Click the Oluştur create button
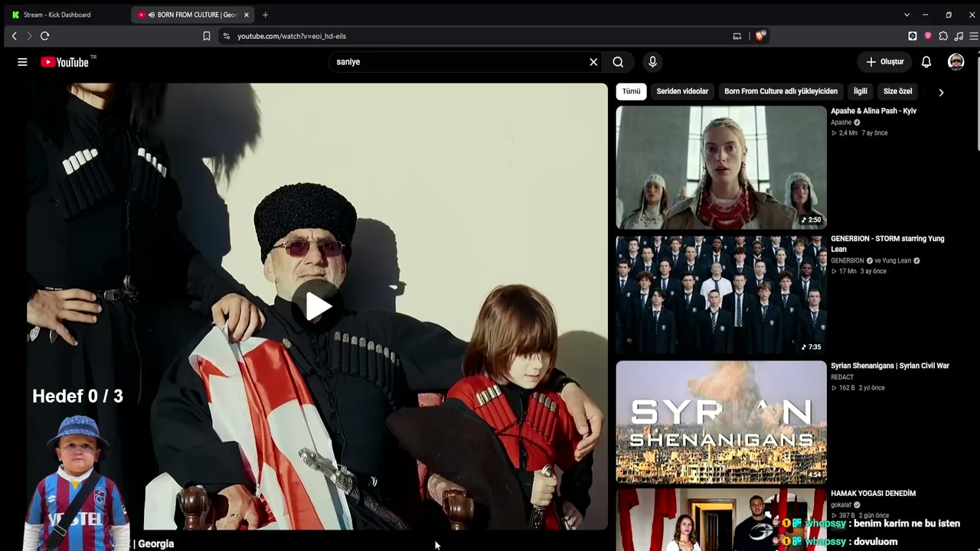This screenshot has height=551, width=980. [x=885, y=62]
